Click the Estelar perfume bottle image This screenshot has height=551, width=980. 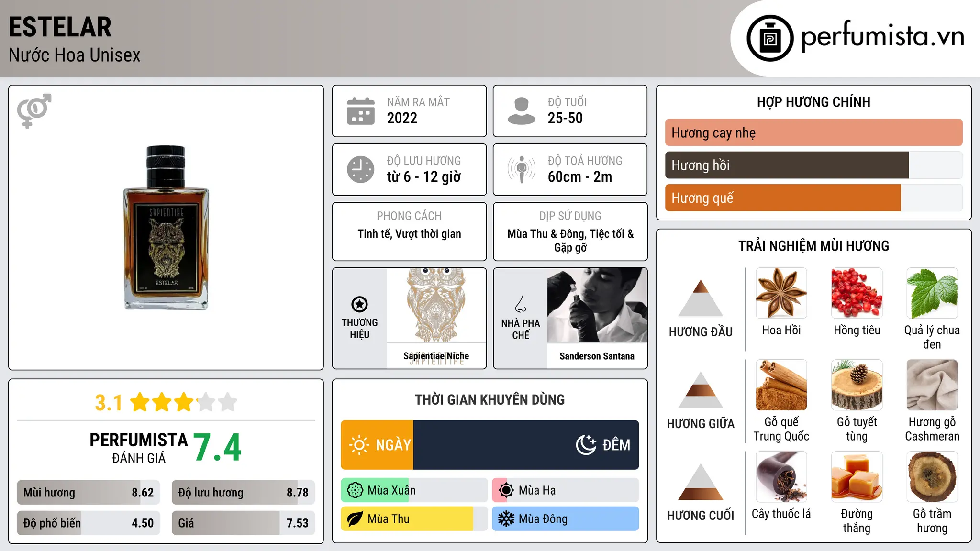point(166,228)
